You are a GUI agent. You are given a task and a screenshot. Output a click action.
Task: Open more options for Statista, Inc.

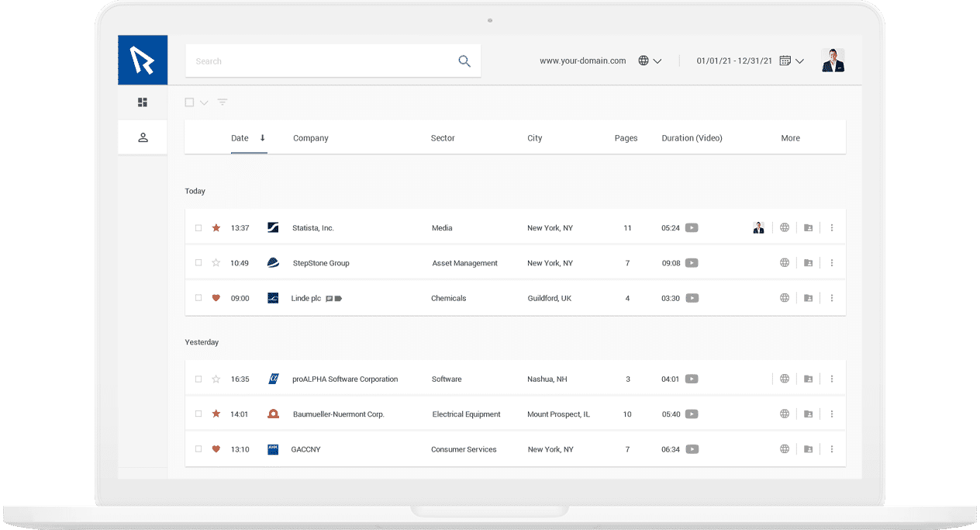[x=832, y=228]
